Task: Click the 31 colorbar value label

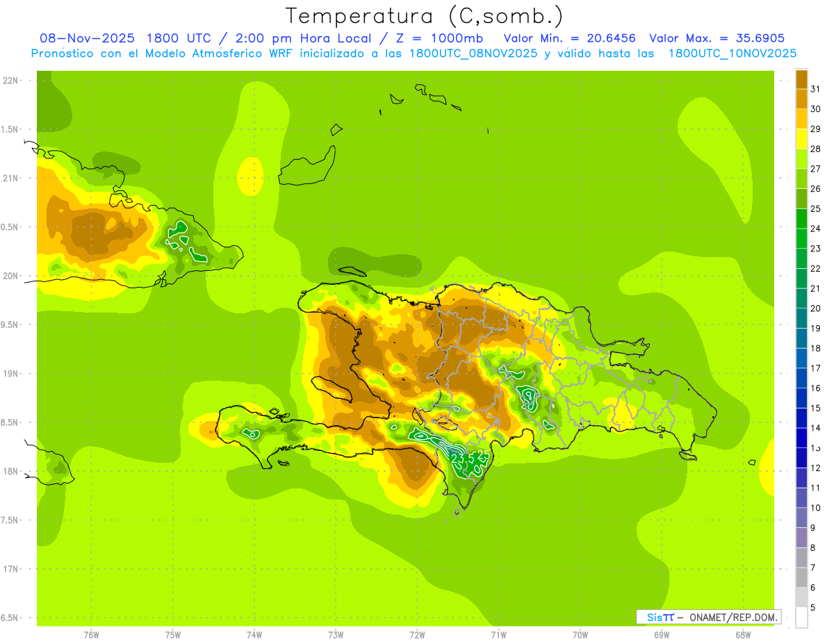Action: coord(816,89)
